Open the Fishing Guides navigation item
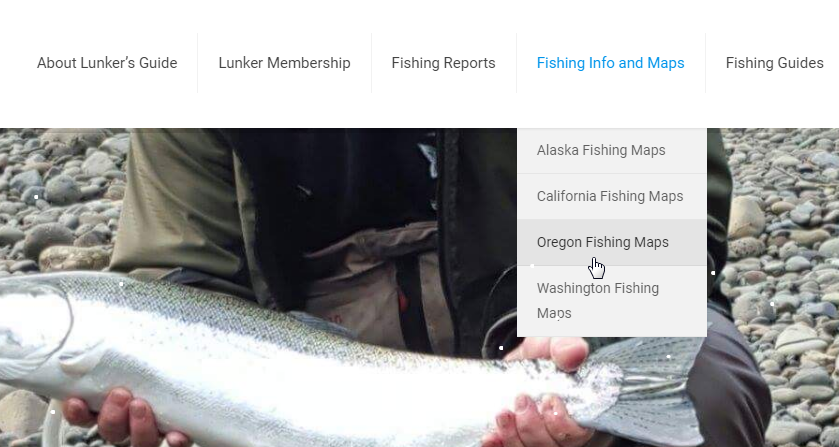This screenshot has height=447, width=839. coord(774,63)
